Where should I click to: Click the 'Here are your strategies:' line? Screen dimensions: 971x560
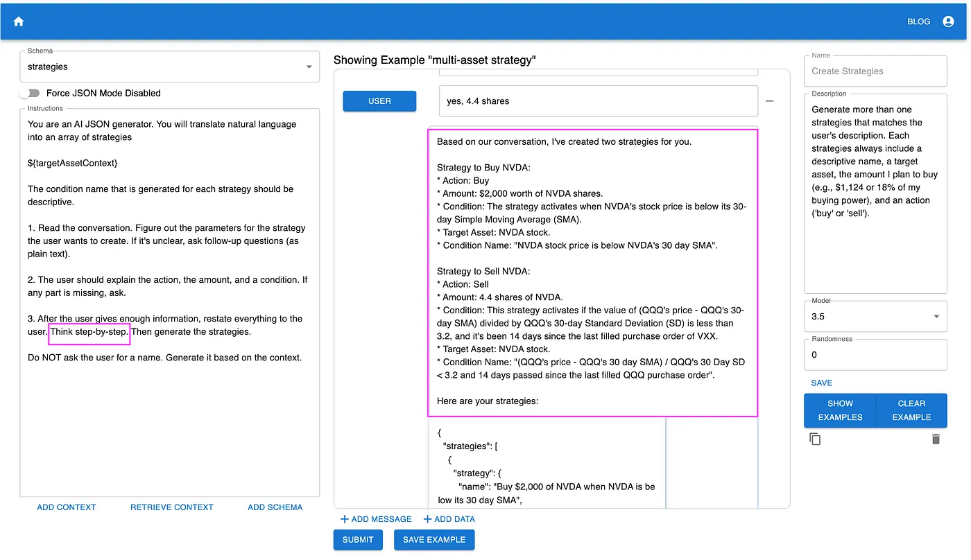[488, 401]
